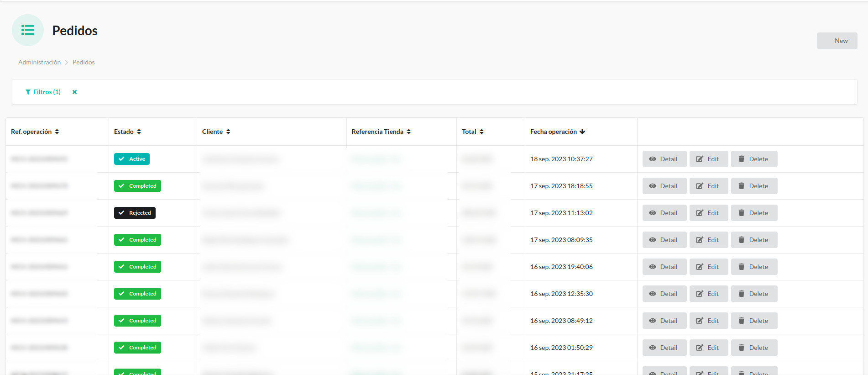868x375 pixels.
Task: Delete the 16 sep. 01:50:29 order
Action: click(754, 348)
